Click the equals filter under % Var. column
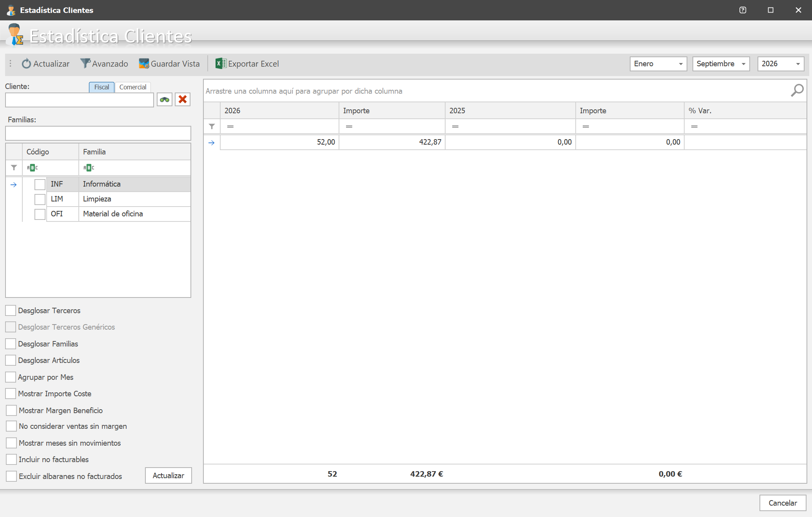Viewport: 812px width, 517px height. (694, 127)
